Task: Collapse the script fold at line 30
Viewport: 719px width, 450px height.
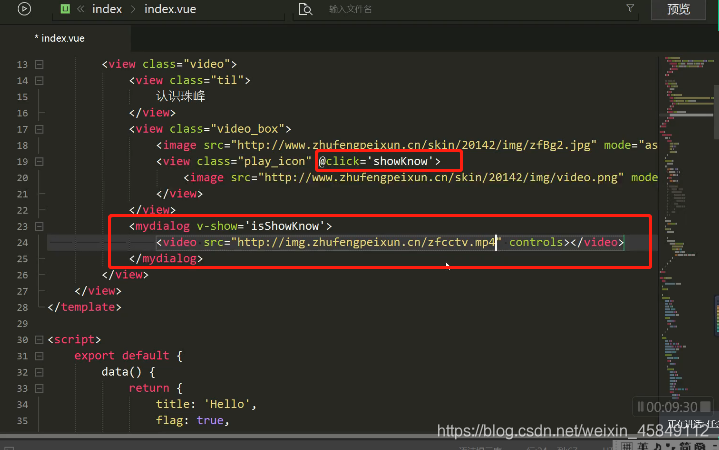Action: coord(39,340)
